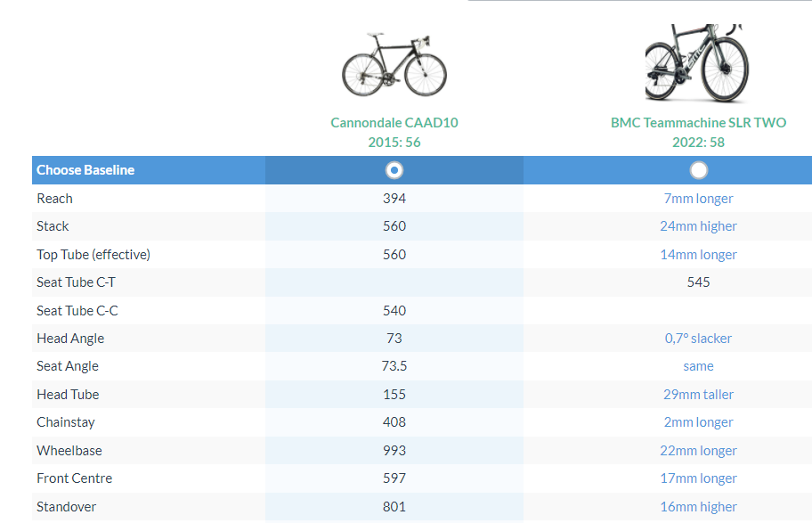Click the Seat Tube C-T label
The height and width of the screenshot is (523, 812).
click(76, 282)
